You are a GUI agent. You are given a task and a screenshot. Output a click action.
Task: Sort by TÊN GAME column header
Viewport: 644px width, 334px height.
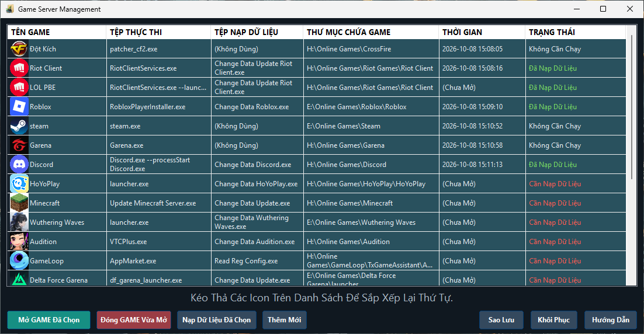point(57,32)
